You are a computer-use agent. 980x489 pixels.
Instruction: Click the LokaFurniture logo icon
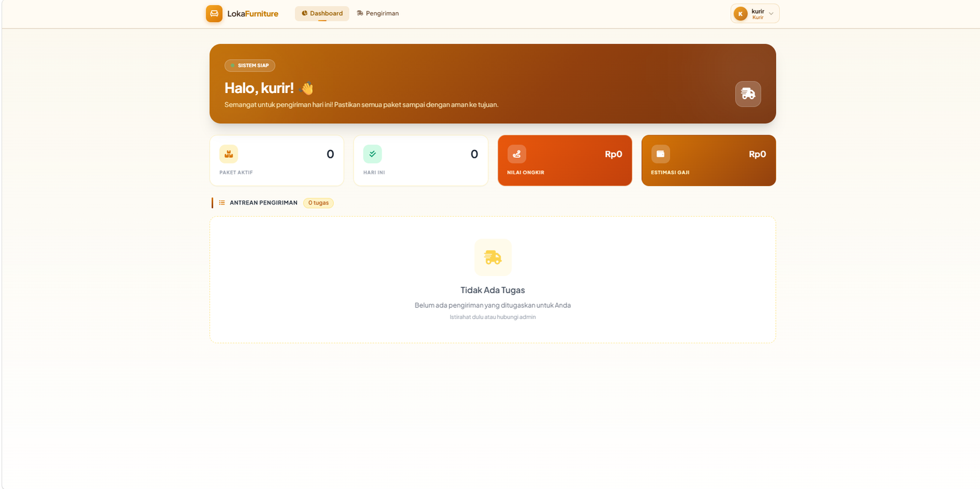click(x=214, y=13)
